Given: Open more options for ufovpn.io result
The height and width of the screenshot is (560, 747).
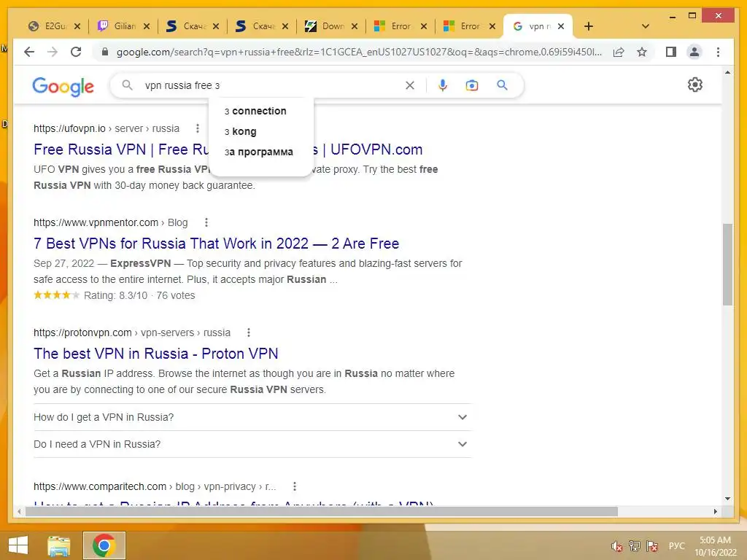Looking at the screenshot, I should point(197,128).
